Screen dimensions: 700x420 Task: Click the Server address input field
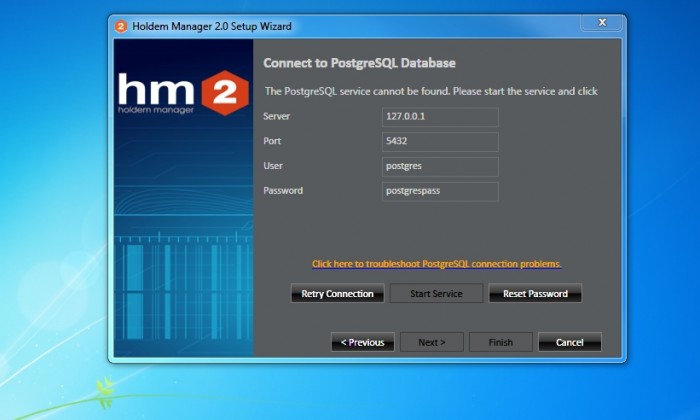(x=440, y=117)
